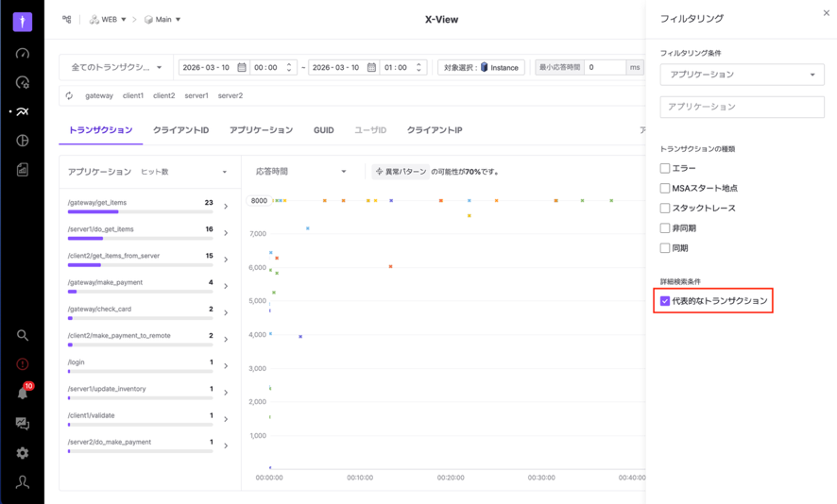Open the 応答時間 dropdown
837x504 pixels.
pyautogui.click(x=300, y=172)
